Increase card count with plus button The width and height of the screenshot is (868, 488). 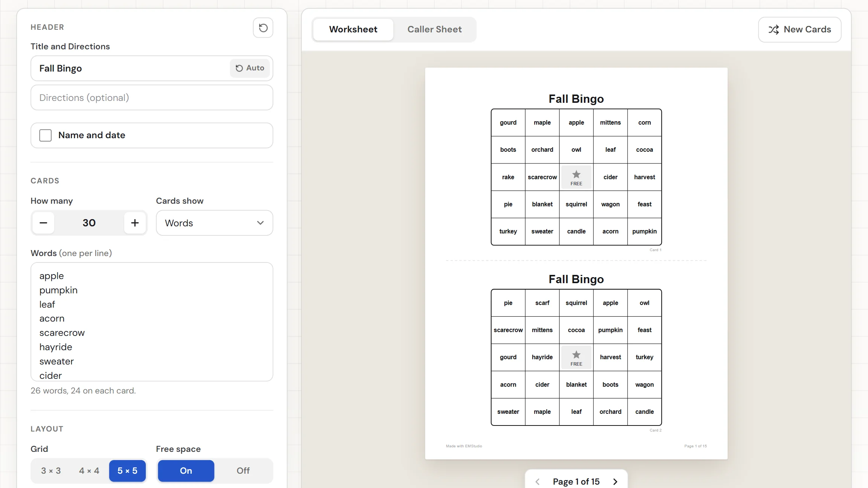click(x=135, y=223)
